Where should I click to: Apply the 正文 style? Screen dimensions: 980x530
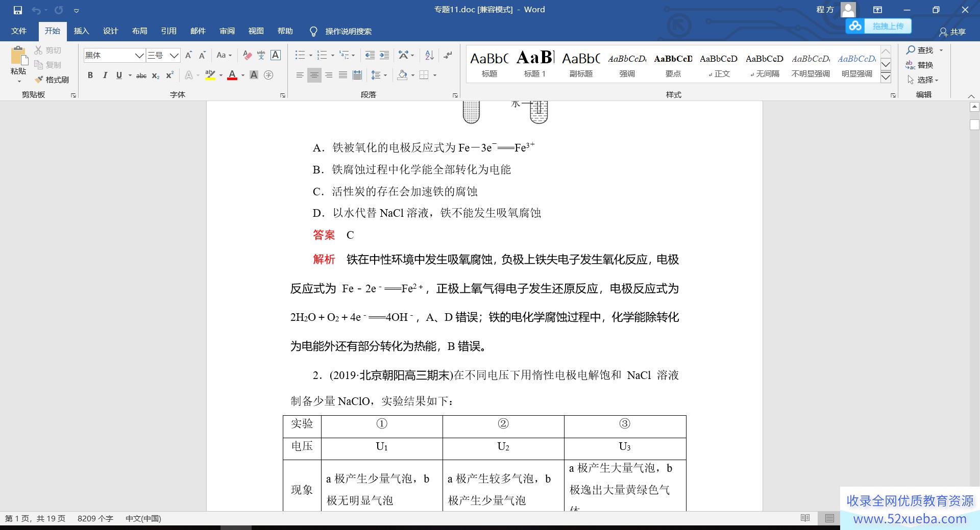719,64
